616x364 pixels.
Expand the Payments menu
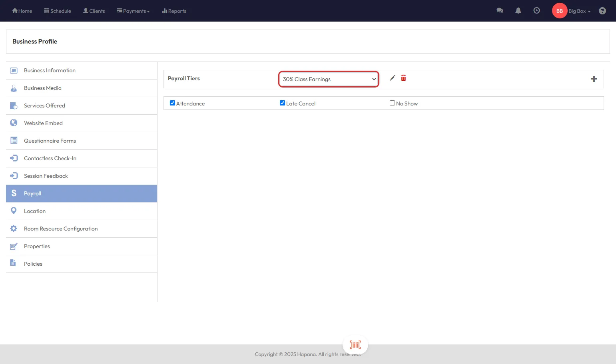(x=133, y=11)
